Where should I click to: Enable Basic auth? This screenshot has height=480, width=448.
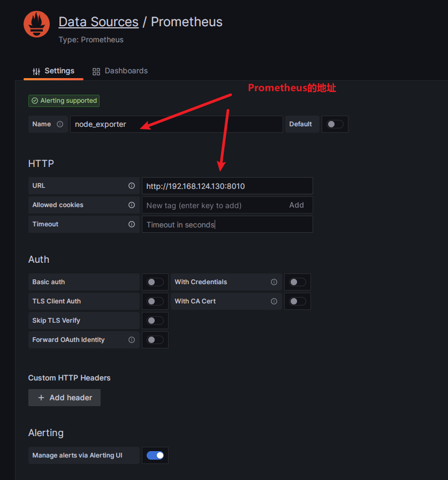click(x=155, y=282)
